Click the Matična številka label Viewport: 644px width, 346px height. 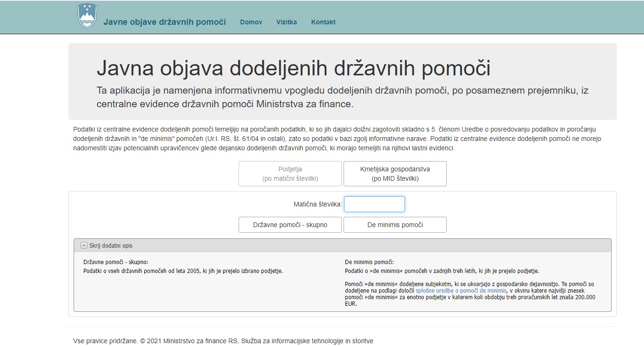318,205
